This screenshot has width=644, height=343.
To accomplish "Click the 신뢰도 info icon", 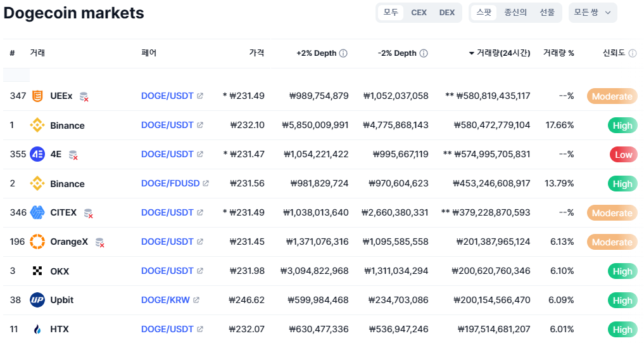I will (x=633, y=53).
